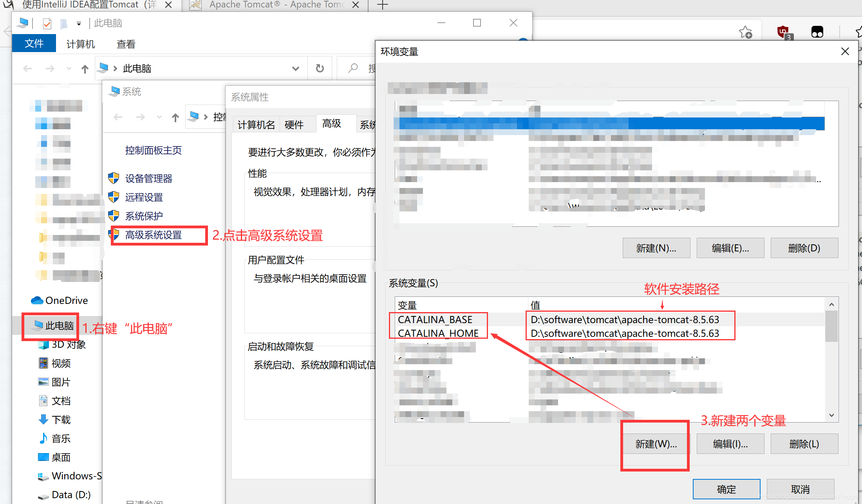Open 系统保护 settings
The width and height of the screenshot is (862, 504).
tap(145, 216)
